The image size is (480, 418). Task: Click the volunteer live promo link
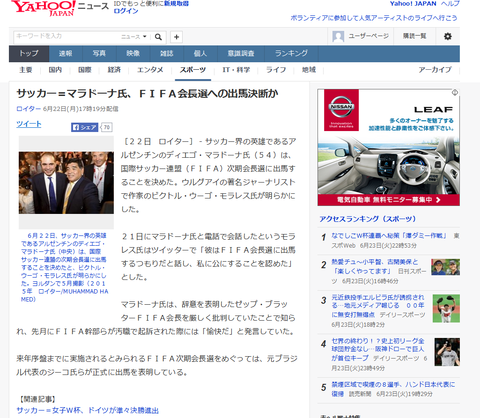click(374, 18)
